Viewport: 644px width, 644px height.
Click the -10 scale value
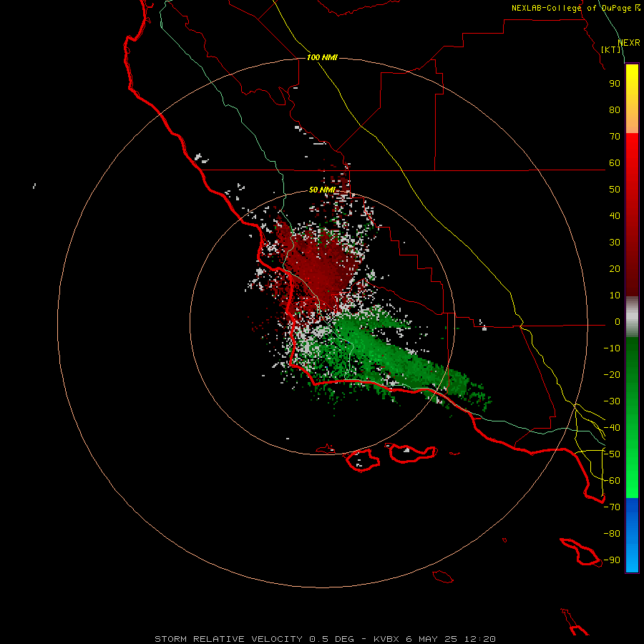tap(612, 348)
